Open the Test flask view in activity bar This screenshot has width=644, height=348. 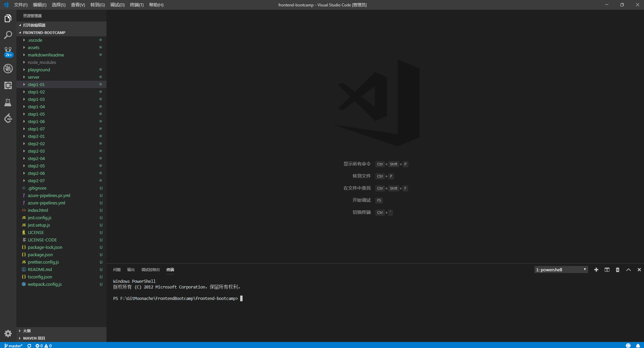coord(8,102)
